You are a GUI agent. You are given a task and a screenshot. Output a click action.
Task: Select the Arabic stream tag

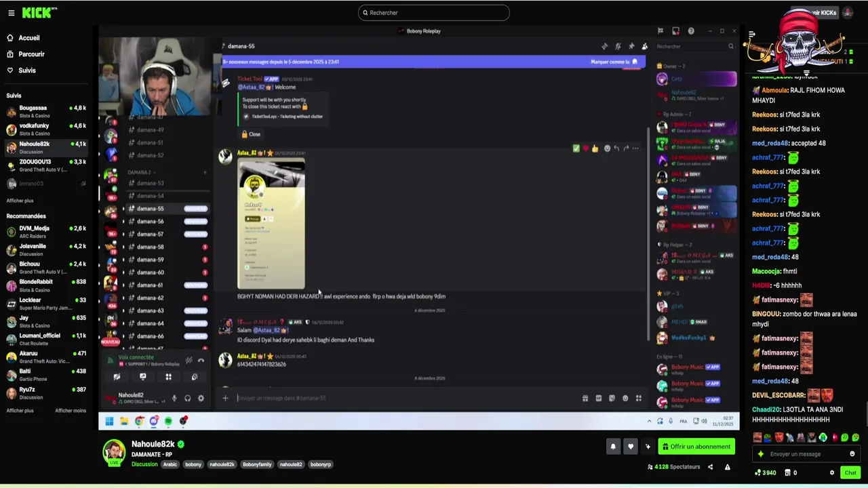click(170, 464)
